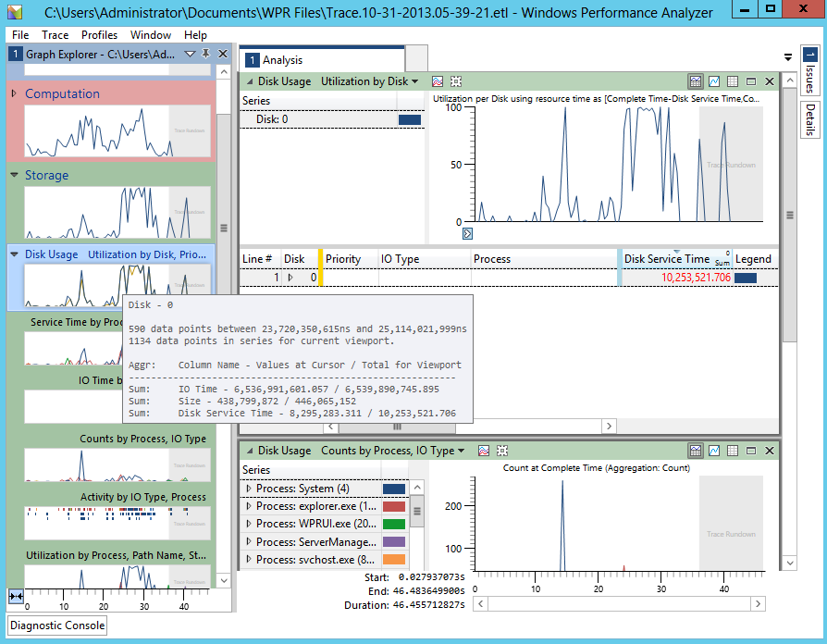Click the Legend column header
The height and width of the screenshot is (644, 827).
click(753, 259)
